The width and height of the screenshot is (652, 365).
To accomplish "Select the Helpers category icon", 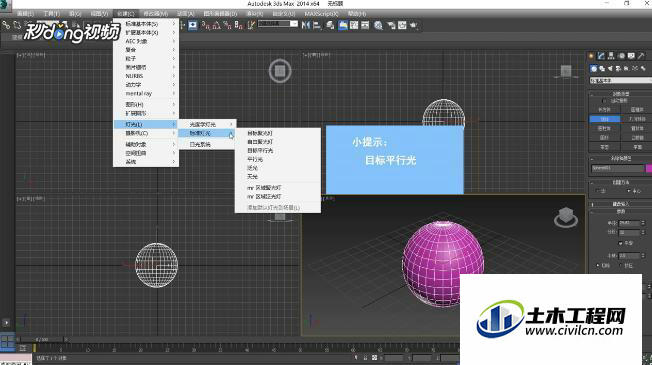I will click(x=627, y=69).
